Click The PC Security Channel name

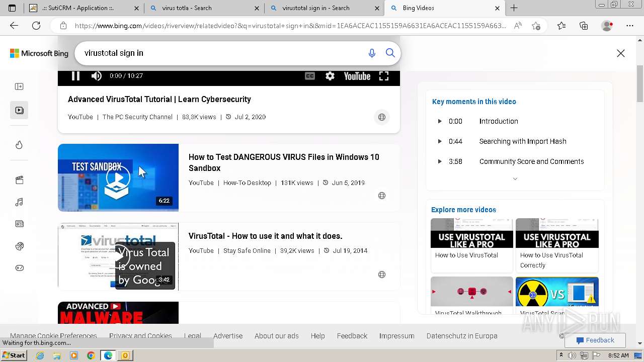137,117
